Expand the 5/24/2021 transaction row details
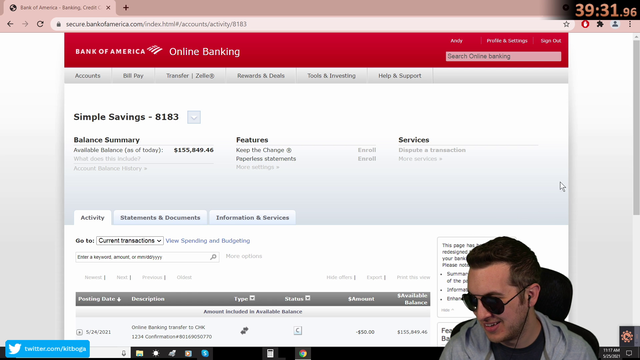Screen dimensions: 640x360 tap(79, 332)
